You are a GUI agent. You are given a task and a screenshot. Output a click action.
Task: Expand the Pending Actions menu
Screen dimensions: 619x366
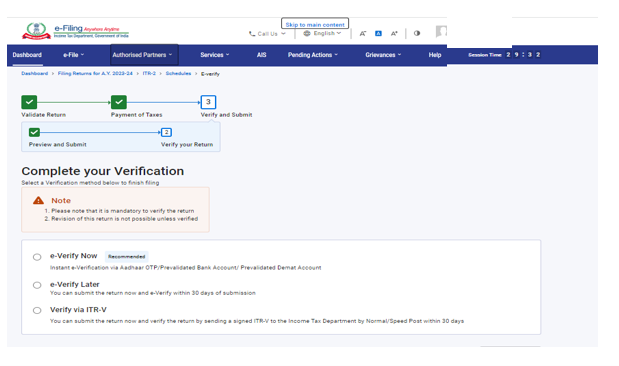[x=313, y=55]
